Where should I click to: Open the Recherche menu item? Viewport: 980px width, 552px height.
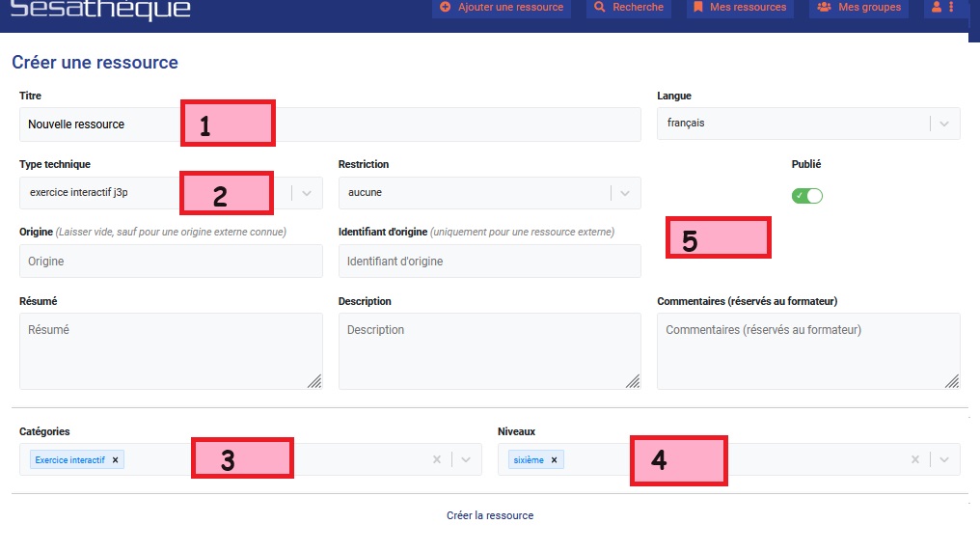click(x=629, y=8)
